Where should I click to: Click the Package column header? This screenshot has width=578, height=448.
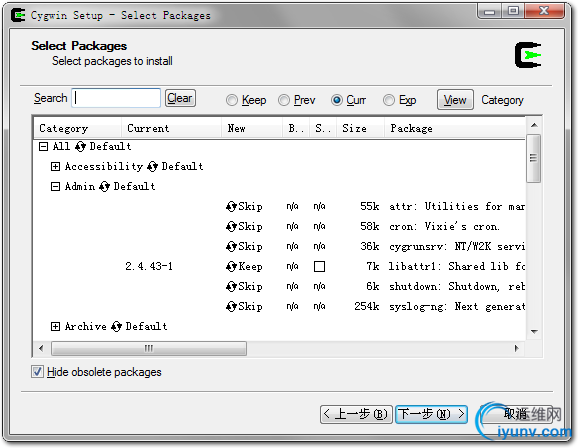[x=455, y=128]
